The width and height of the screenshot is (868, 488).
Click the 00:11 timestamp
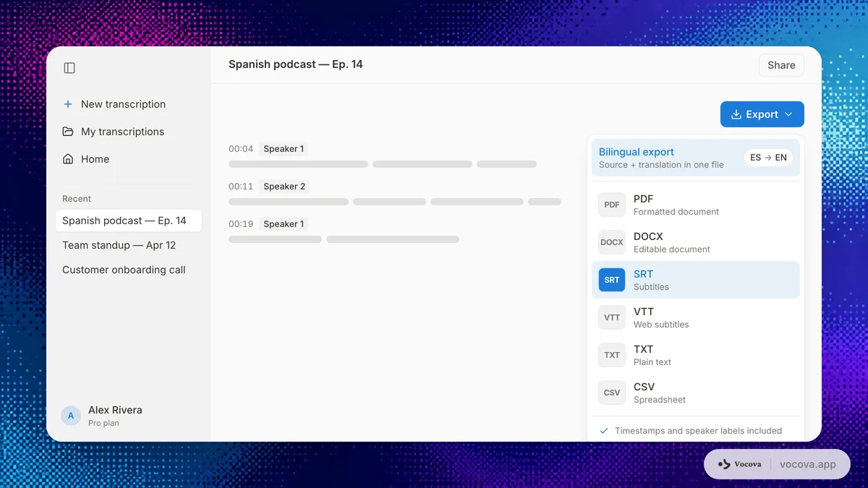point(241,187)
